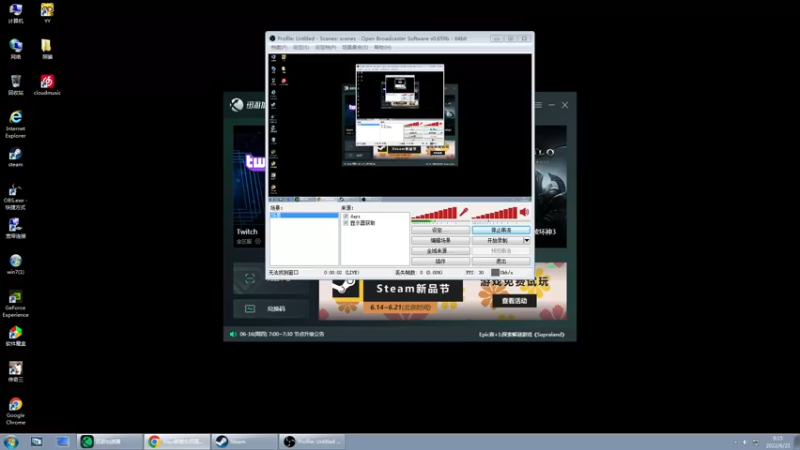Screen dimensions: 800x450
Task: Open the 软件魔盒 desktop icon
Action: pyautogui.click(x=15, y=336)
